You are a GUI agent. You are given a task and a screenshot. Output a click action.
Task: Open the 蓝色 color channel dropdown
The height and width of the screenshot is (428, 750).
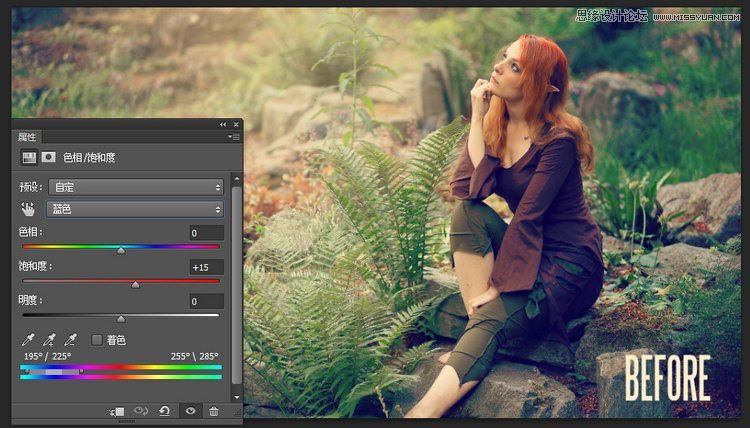click(135, 209)
